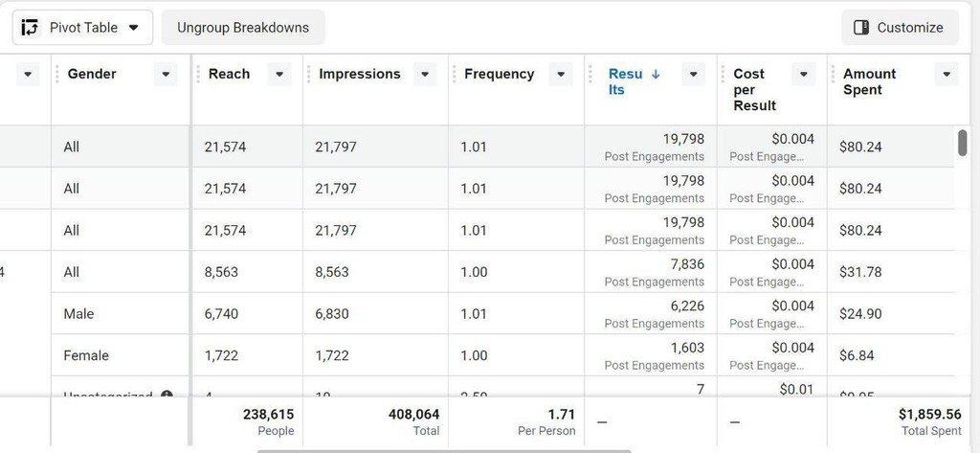The width and height of the screenshot is (980, 453).
Task: Open the Frequency column dropdown arrow
Action: 561,74
